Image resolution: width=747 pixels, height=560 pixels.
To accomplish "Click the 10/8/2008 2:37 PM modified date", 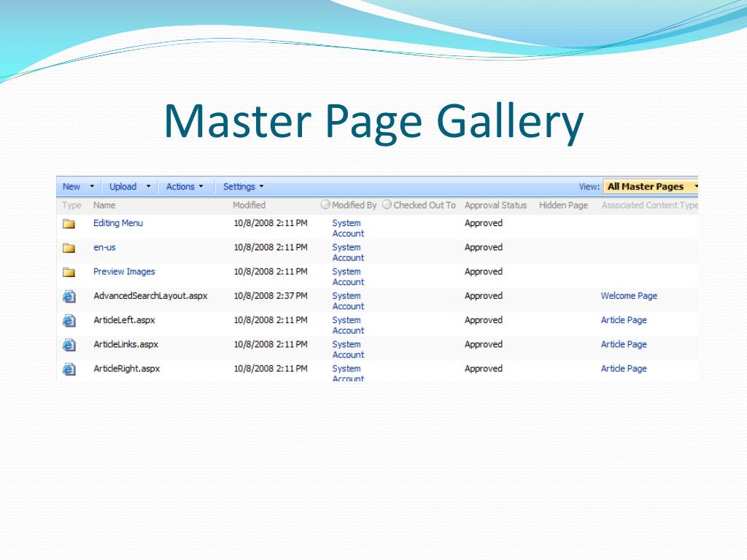I will (271, 296).
